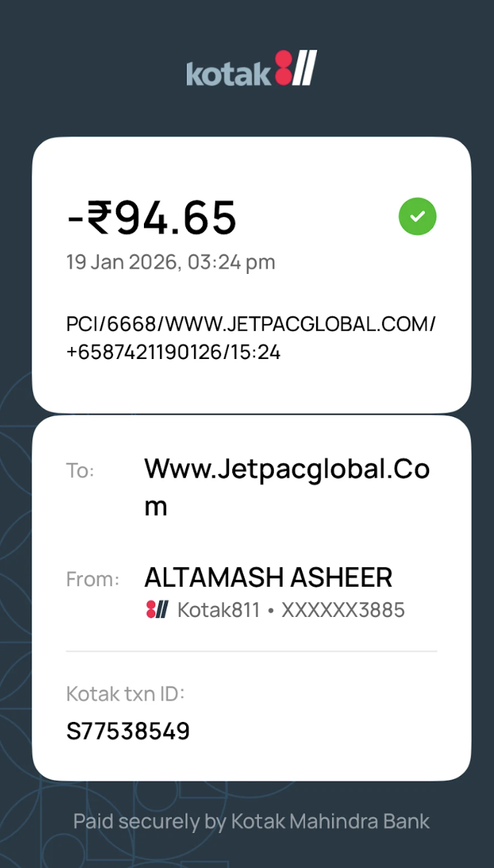The height and width of the screenshot is (868, 494).
Task: Tap the small Kotak811 icon under sender name
Action: (156, 609)
